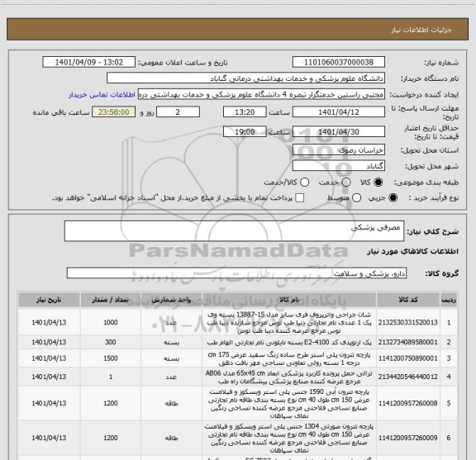Image resolution: width=476 pixels, height=460 pixels.
Task: Click the پک ارتوپدی E2-4100 item name
Action: tap(289, 342)
